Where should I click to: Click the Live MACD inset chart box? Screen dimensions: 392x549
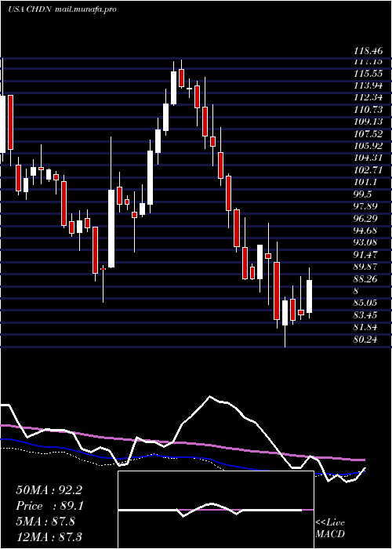(216, 510)
